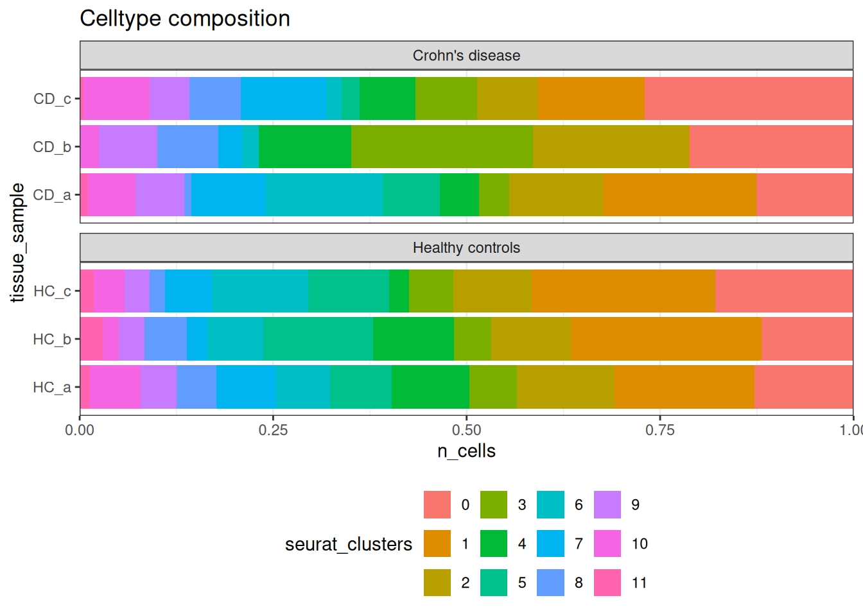The width and height of the screenshot is (863, 616).
Task: Click the large green cluster 3 segment in CD_b
Action: 442,147
